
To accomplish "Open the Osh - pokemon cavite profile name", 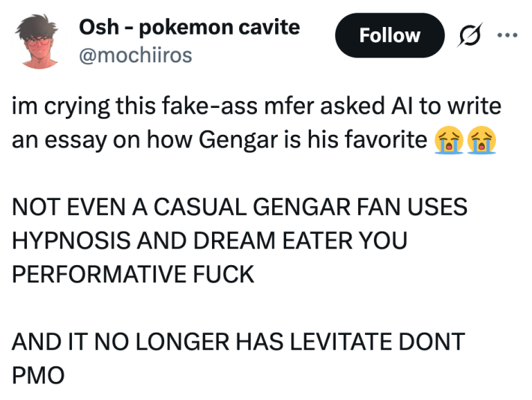I will click(189, 28).
